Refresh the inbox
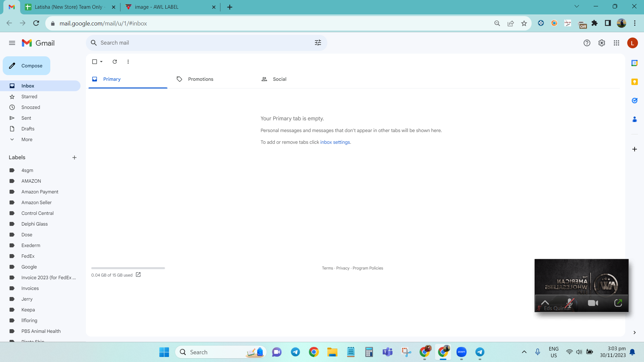 tap(115, 62)
